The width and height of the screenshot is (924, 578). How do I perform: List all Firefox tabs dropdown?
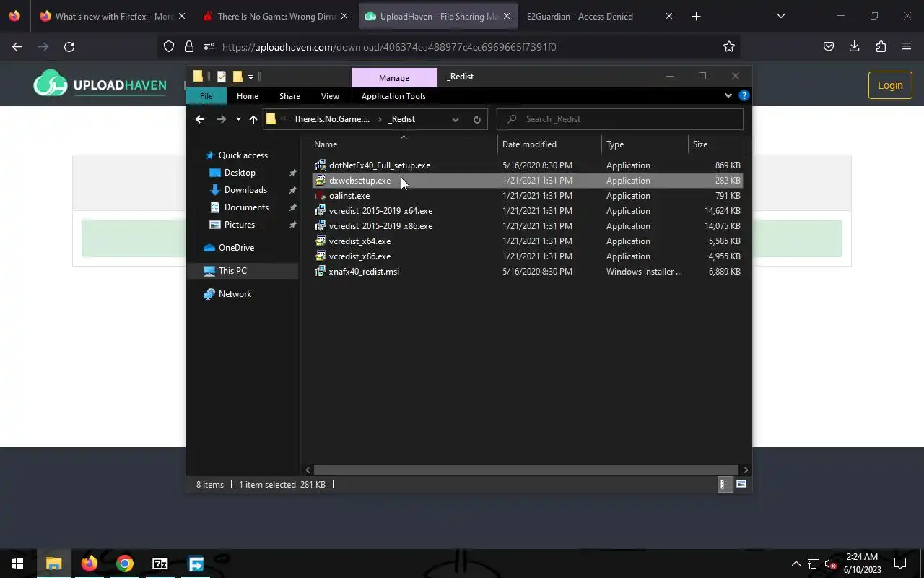[780, 16]
